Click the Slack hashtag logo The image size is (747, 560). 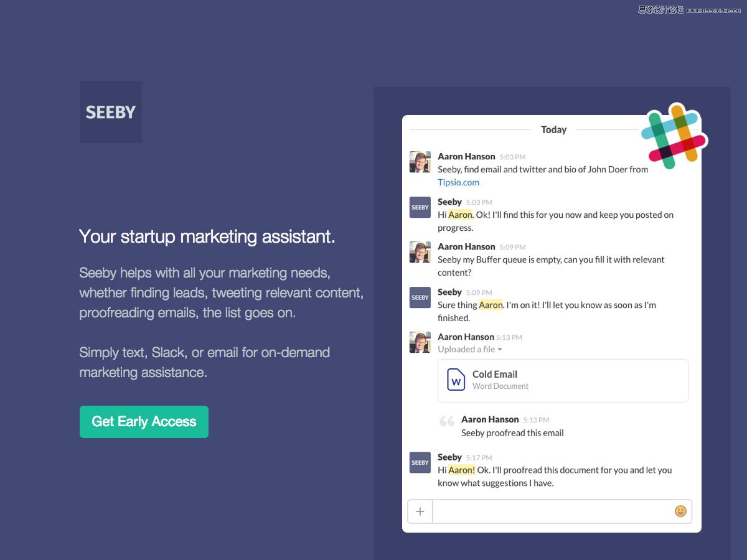tap(674, 137)
